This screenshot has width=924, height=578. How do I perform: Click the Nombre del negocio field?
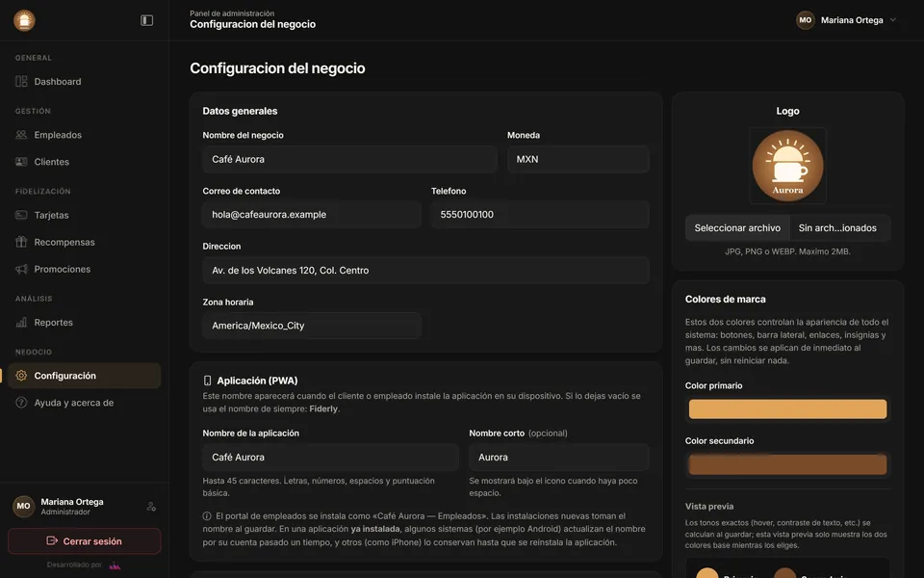click(x=349, y=159)
